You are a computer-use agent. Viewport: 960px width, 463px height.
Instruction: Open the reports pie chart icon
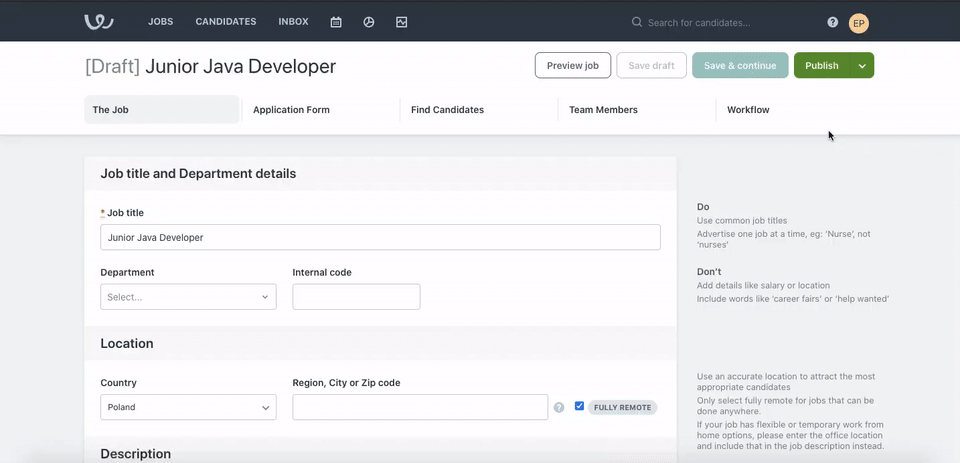coord(369,22)
